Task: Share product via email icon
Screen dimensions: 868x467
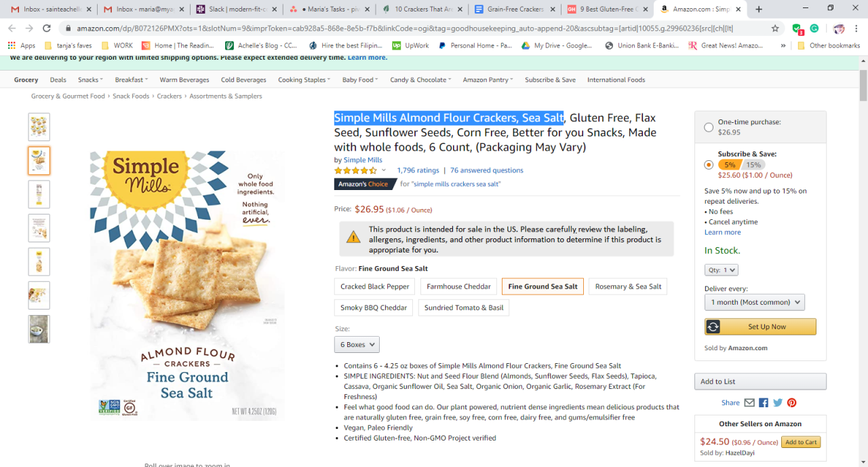Action: [x=749, y=403]
